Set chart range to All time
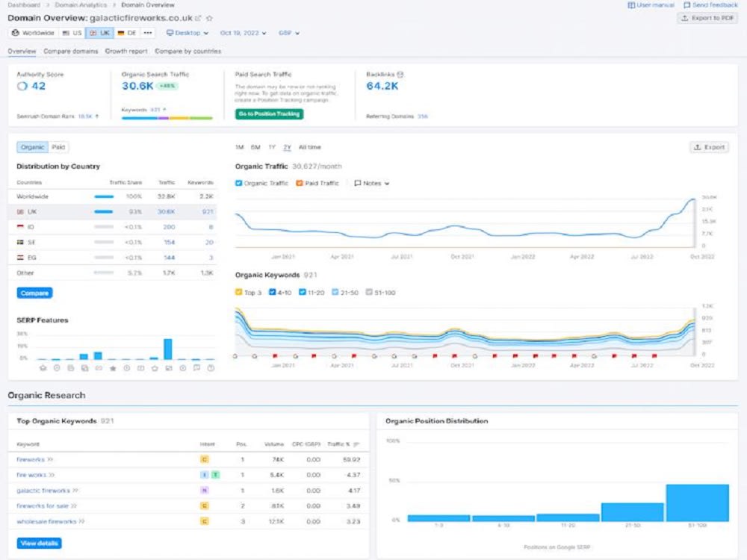747x560 pixels. [310, 147]
